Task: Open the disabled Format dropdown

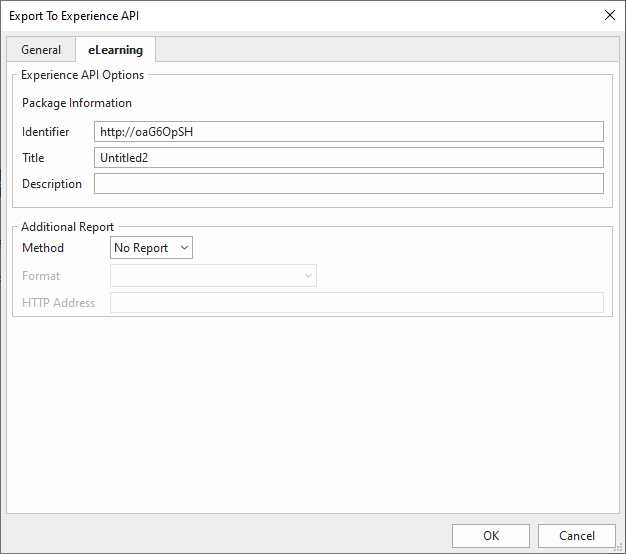Action: tap(213, 275)
